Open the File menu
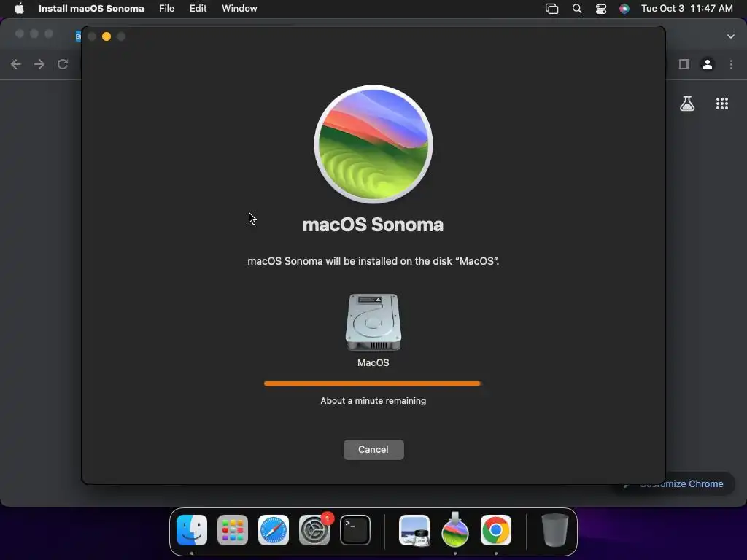This screenshot has width=747, height=560. pyautogui.click(x=167, y=9)
